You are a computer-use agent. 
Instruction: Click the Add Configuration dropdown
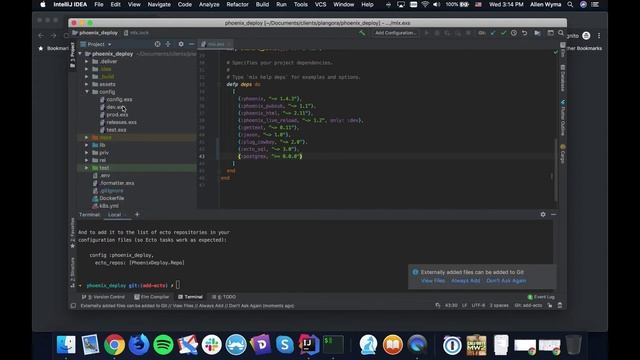click(395, 33)
